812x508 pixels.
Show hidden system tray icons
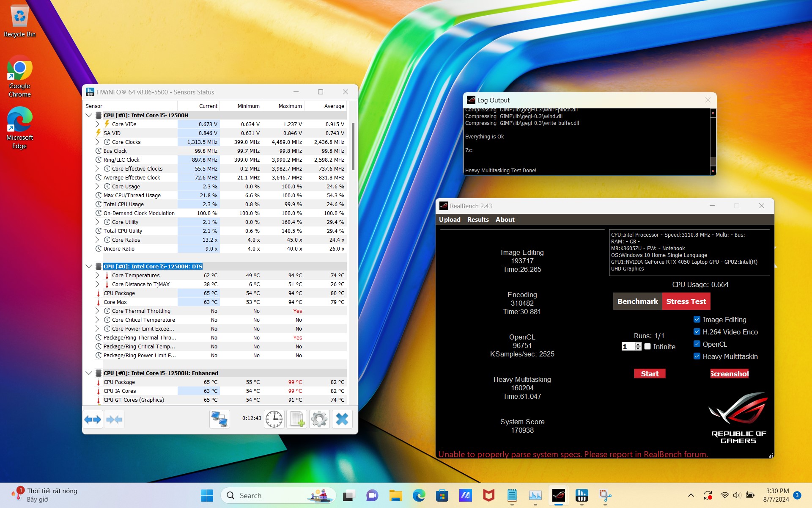pyautogui.click(x=691, y=495)
